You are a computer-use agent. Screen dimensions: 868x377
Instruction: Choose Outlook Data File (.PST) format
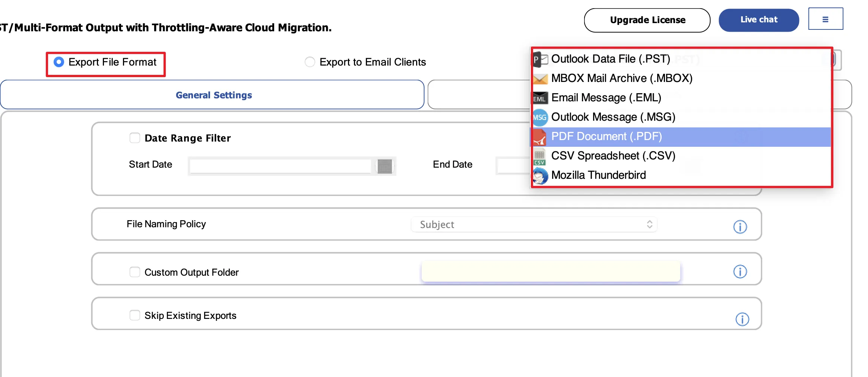tap(682, 59)
